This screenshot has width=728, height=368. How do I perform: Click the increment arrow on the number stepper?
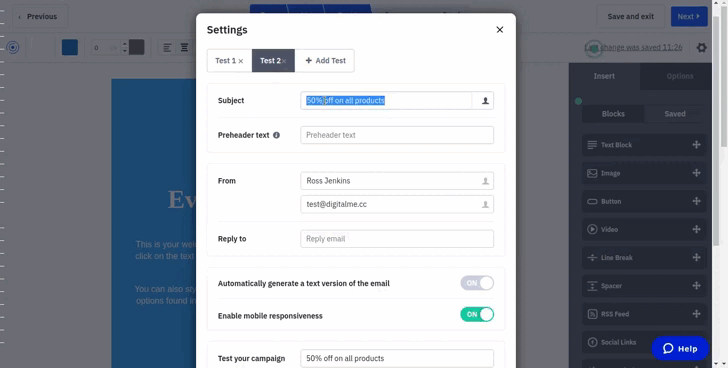[124, 44]
